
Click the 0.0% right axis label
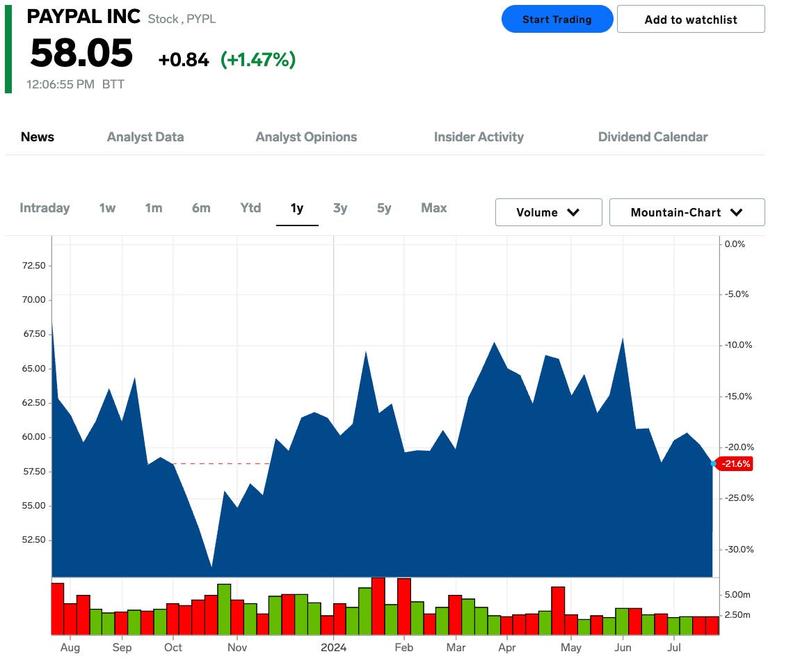tap(735, 244)
